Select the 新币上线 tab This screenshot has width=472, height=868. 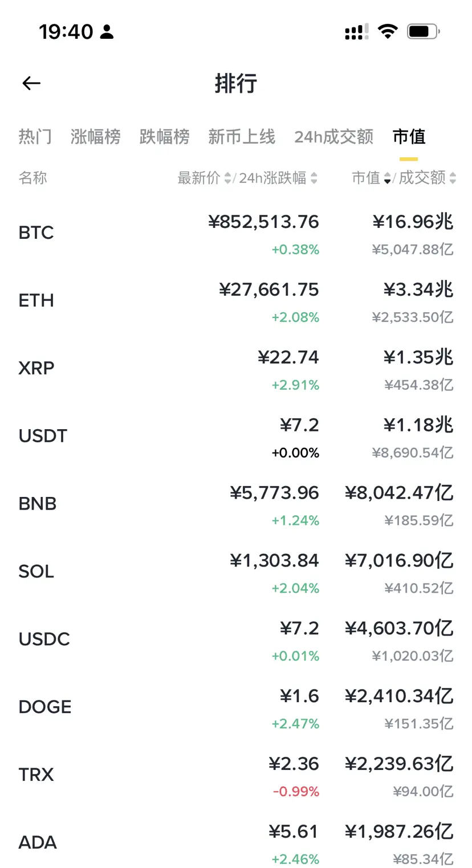(242, 137)
